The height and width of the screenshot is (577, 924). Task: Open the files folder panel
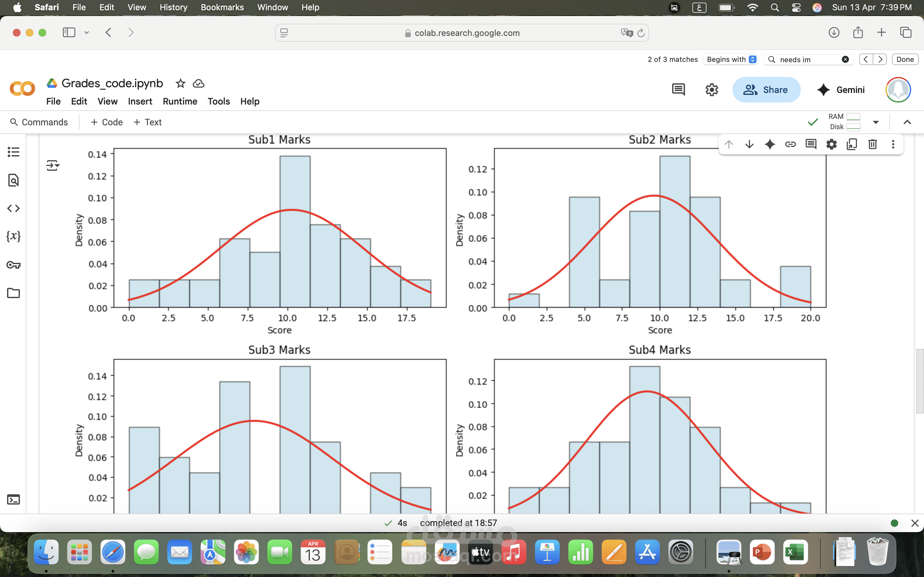[x=13, y=293]
